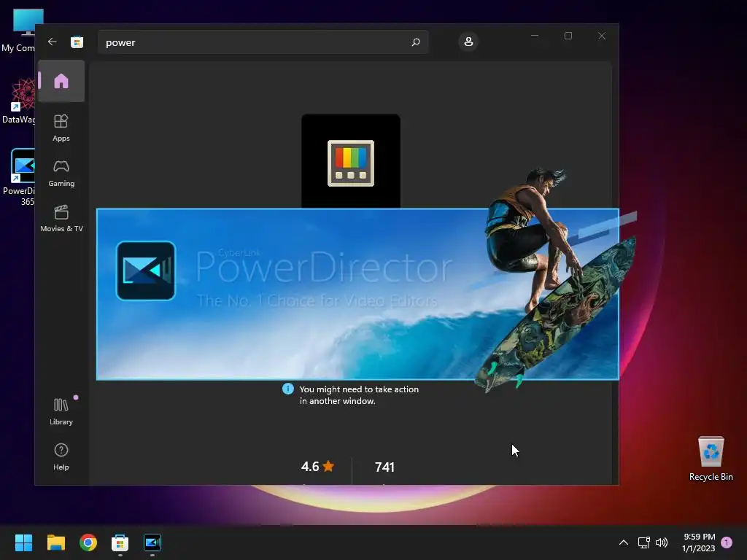Close the Microsoft Store window
This screenshot has height=560, width=747.
pyautogui.click(x=602, y=36)
